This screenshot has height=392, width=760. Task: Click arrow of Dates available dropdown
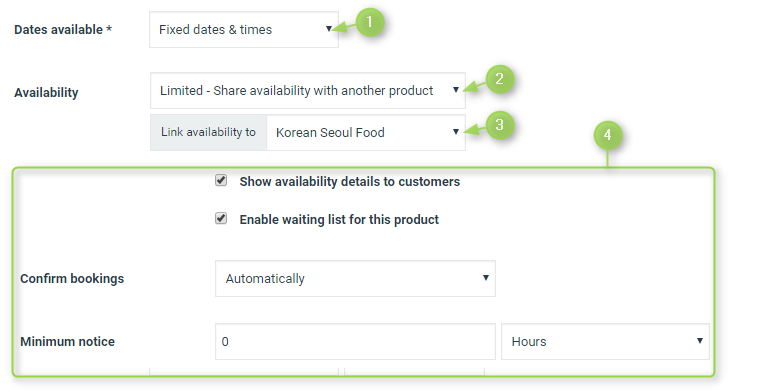click(329, 29)
